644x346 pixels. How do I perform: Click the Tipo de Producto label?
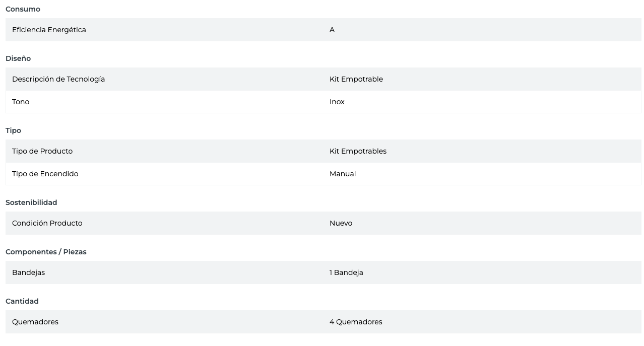[42, 151]
